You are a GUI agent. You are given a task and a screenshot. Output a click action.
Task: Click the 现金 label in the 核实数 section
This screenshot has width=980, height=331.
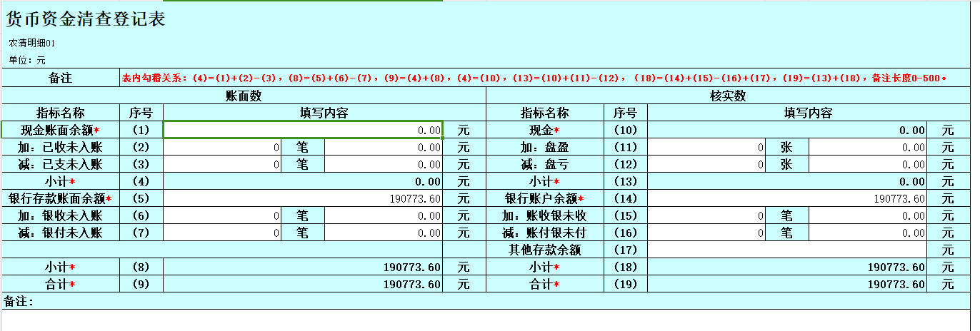(544, 130)
